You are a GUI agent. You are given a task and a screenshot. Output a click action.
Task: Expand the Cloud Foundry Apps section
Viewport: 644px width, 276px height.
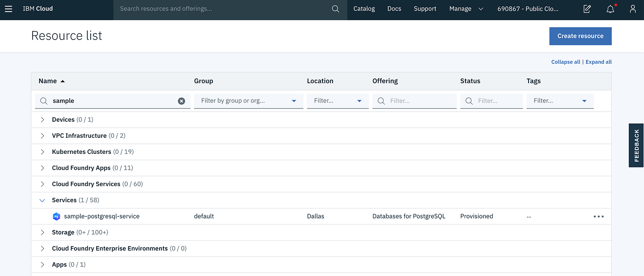coord(42,168)
